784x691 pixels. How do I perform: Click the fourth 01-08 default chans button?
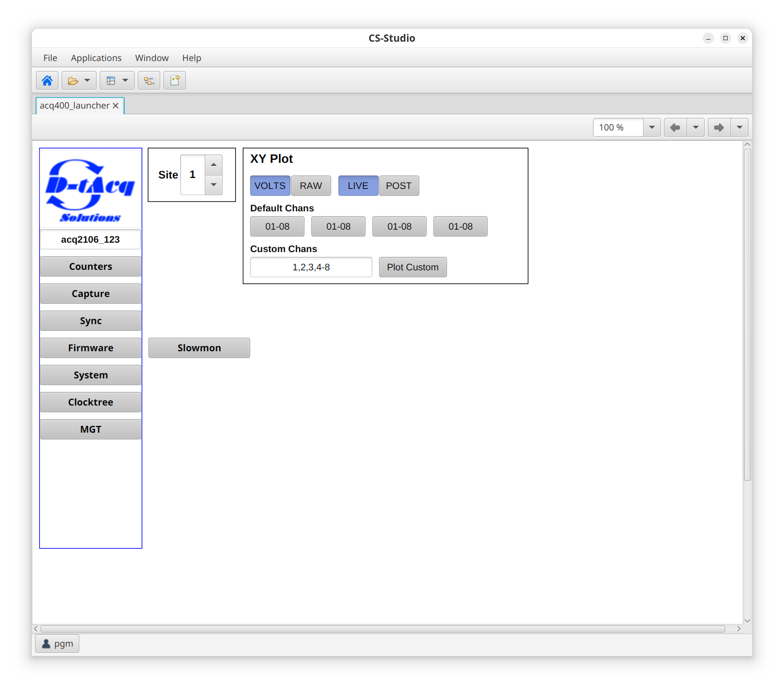pyautogui.click(x=460, y=227)
